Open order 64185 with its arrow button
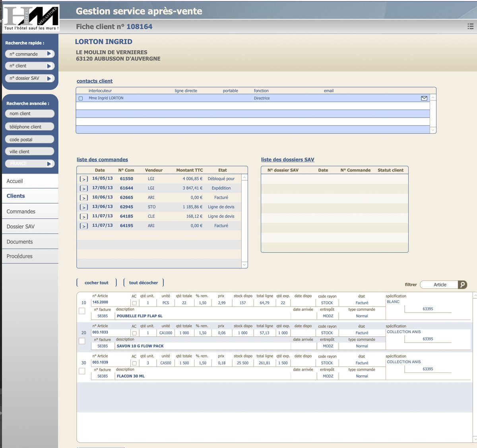Image resolution: width=477 pixels, height=448 pixels. click(84, 216)
